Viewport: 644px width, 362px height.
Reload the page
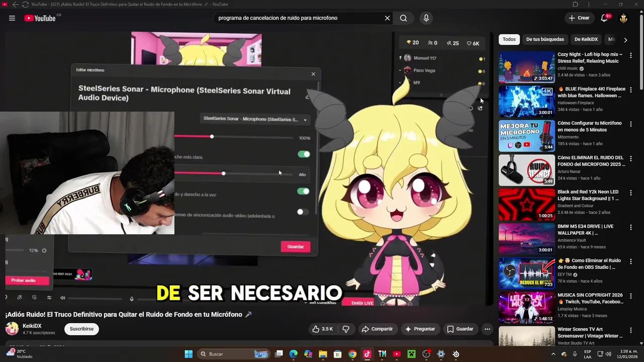(25, 5)
